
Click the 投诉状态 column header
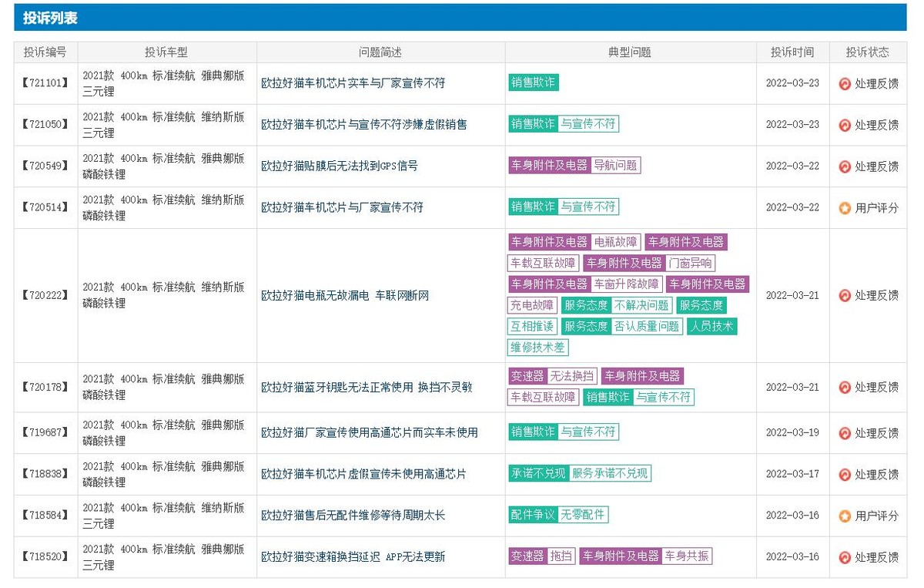point(867,52)
